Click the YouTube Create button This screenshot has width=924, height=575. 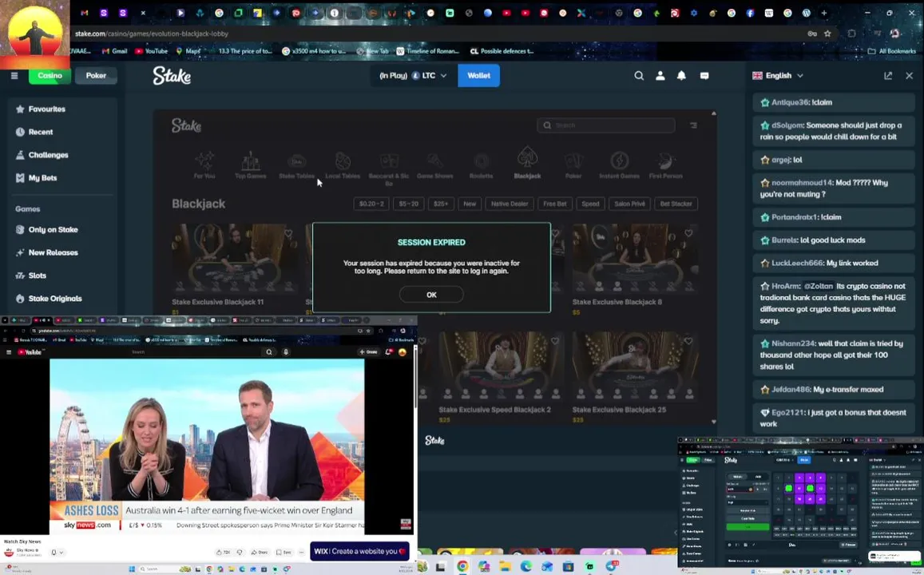[x=369, y=351]
